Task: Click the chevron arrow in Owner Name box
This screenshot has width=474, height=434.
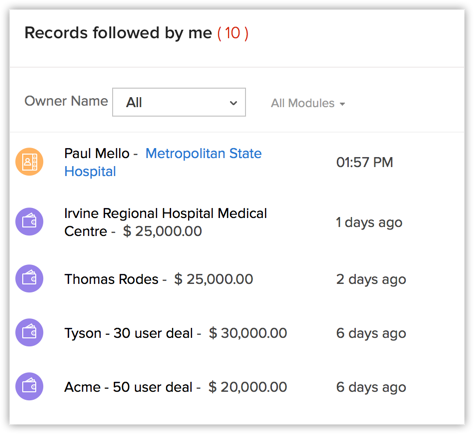Action: point(233,103)
